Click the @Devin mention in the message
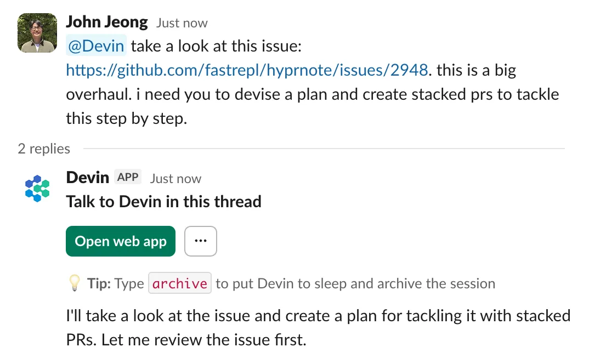Image resolution: width=589 pixels, height=364 pixels. pos(96,46)
